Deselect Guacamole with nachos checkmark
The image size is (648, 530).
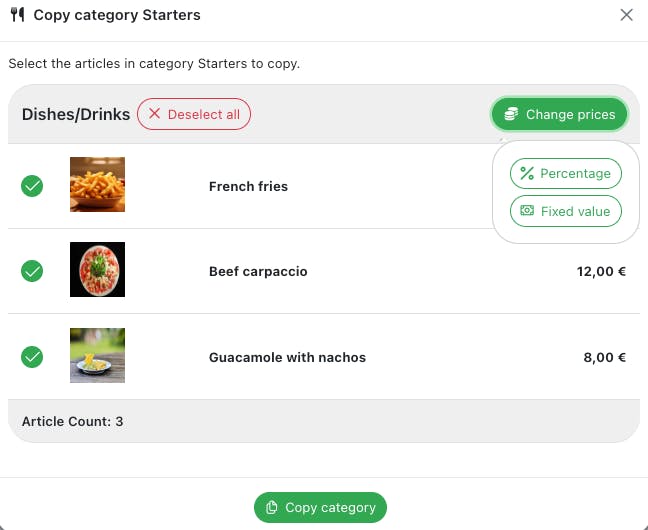(32, 357)
